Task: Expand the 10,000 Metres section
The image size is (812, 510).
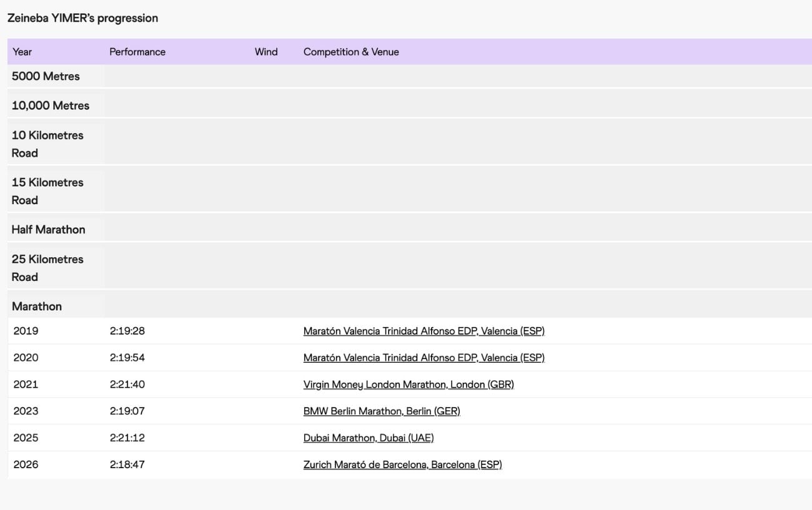Action: tap(50, 104)
